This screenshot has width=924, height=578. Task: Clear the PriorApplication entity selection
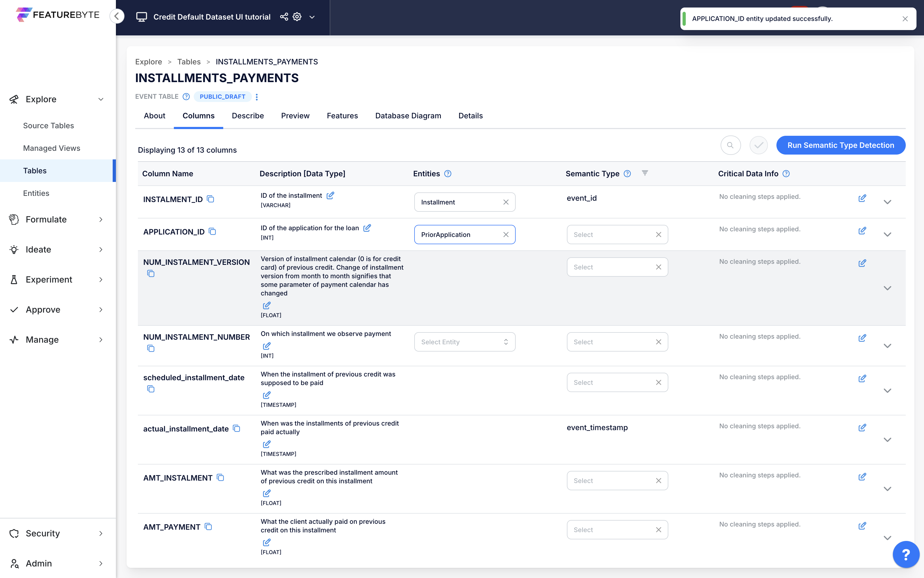click(x=505, y=234)
